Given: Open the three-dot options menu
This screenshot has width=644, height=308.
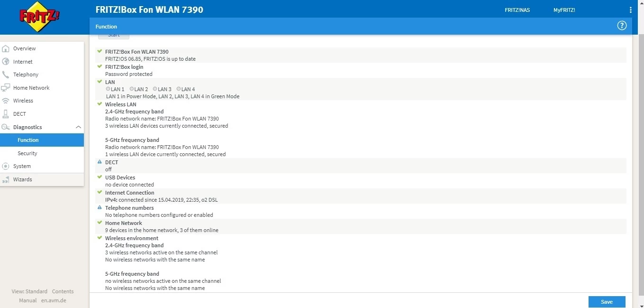Looking at the screenshot, I should coord(630,10).
